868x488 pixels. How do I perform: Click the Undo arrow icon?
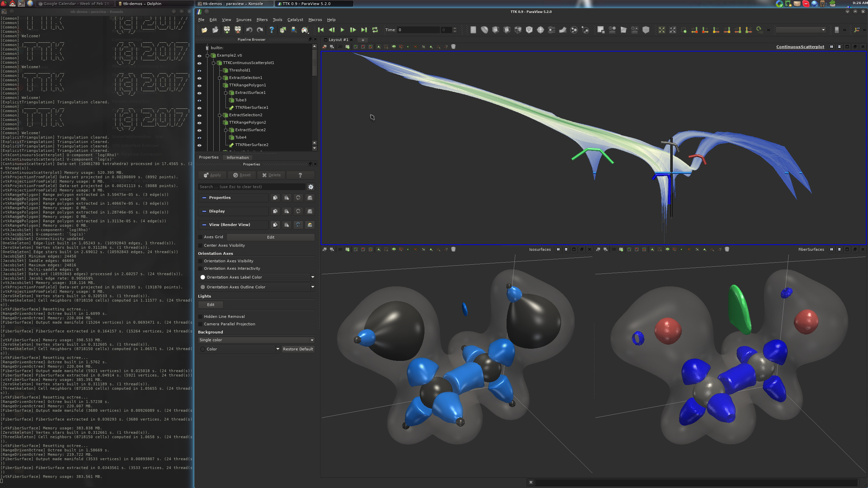pos(249,30)
